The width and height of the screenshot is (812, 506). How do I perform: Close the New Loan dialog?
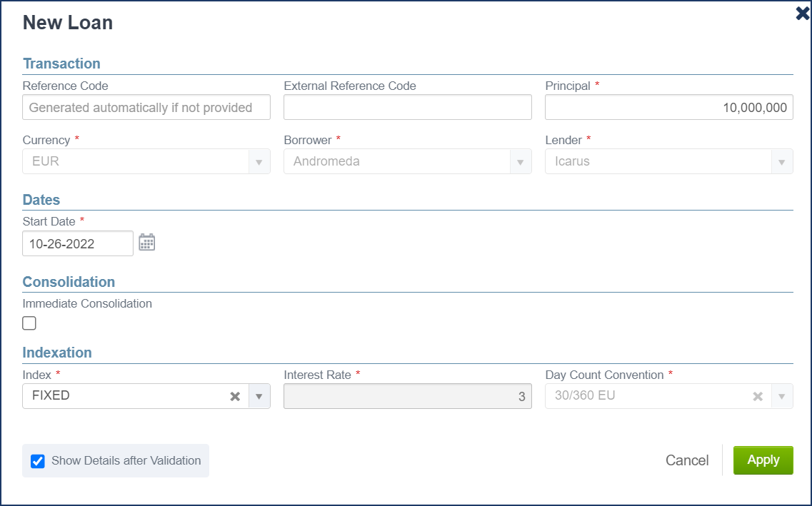coord(802,14)
